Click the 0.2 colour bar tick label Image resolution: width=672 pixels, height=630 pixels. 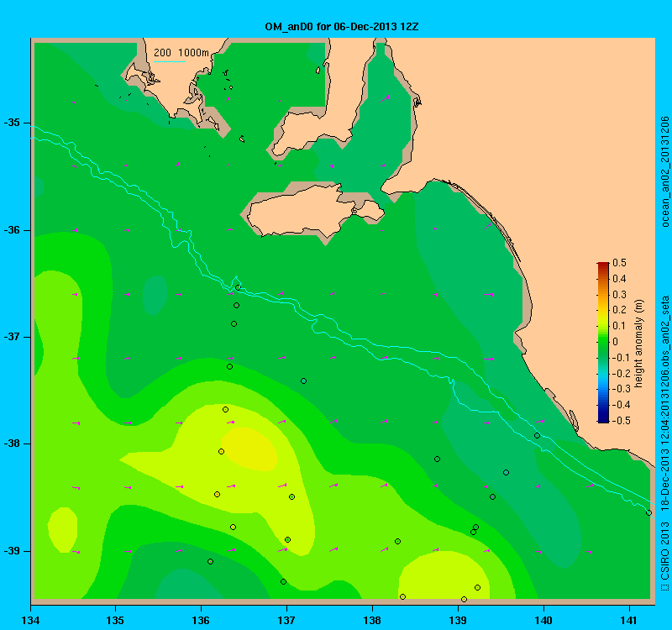[619, 310]
